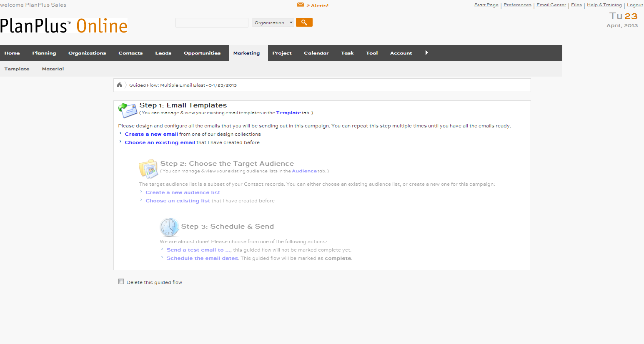This screenshot has height=344, width=644.
Task: Open the Account tab
Action: 401,53
